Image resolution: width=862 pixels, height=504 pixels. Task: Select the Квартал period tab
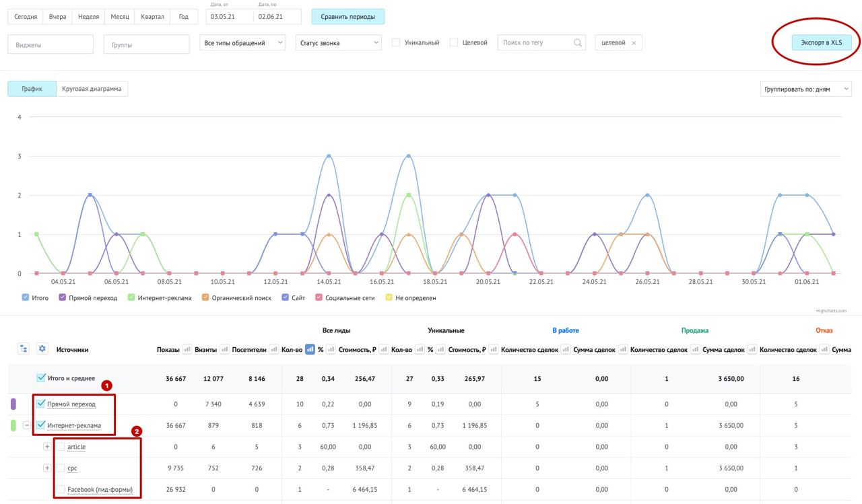click(152, 17)
